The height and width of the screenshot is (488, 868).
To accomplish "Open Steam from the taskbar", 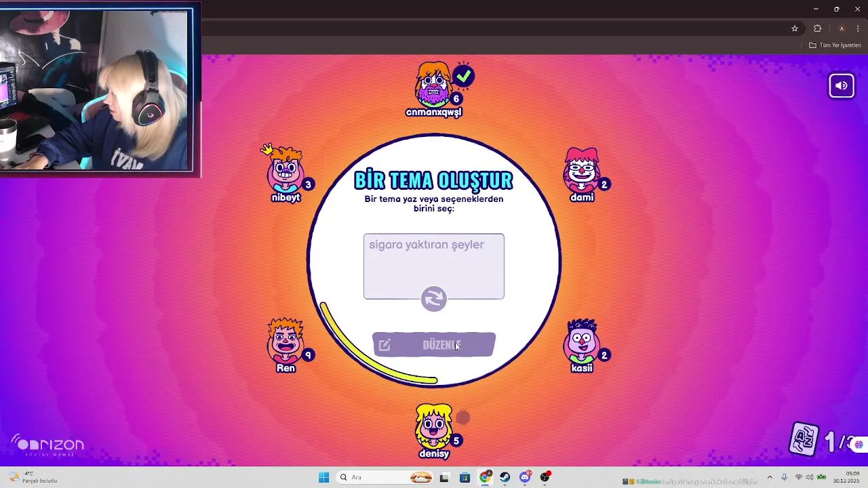I will pos(505,477).
